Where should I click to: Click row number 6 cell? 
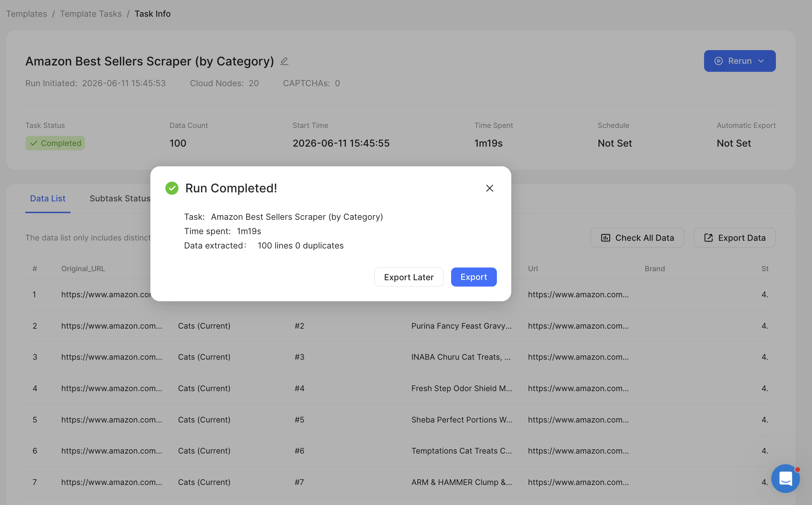[35, 451]
